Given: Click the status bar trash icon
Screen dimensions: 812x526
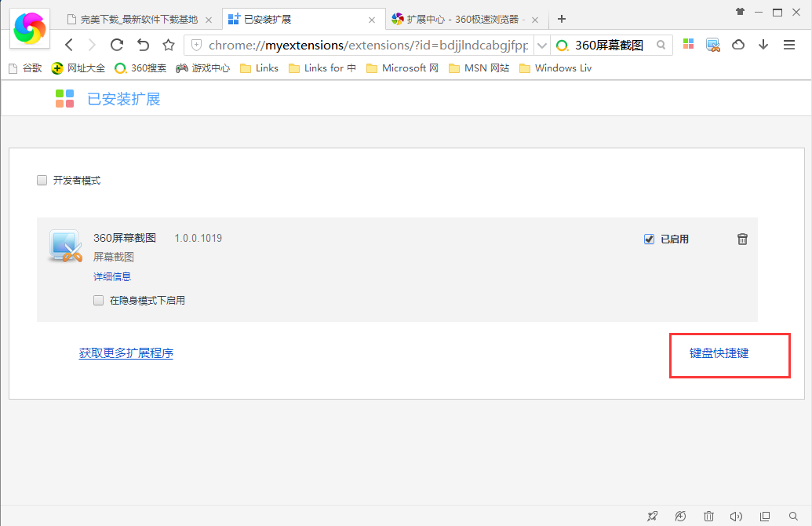Looking at the screenshot, I should [x=709, y=516].
